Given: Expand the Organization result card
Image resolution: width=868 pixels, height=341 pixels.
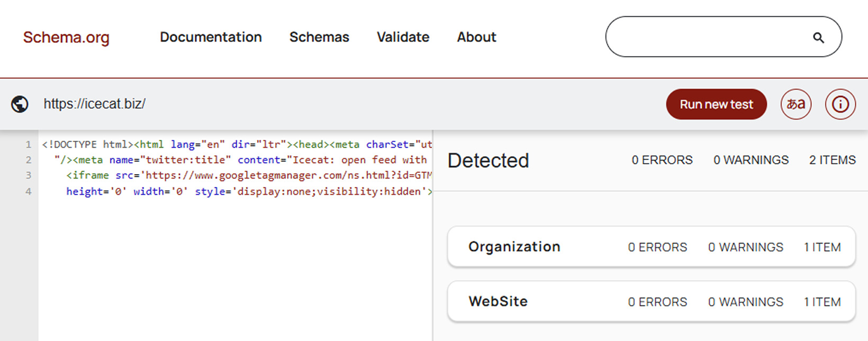Looking at the screenshot, I should (651, 247).
